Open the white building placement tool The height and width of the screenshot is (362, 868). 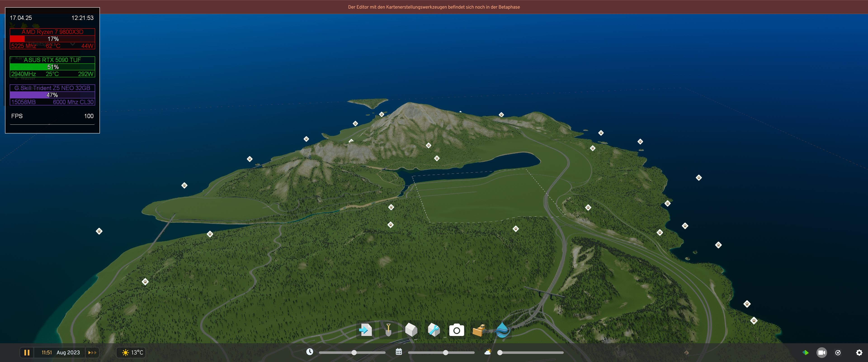pos(411,330)
